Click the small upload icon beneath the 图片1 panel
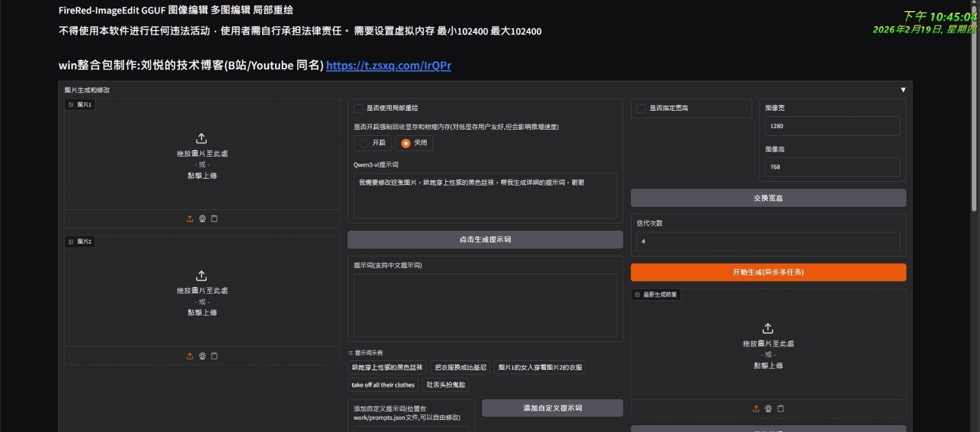The image size is (980, 432). pos(190,218)
